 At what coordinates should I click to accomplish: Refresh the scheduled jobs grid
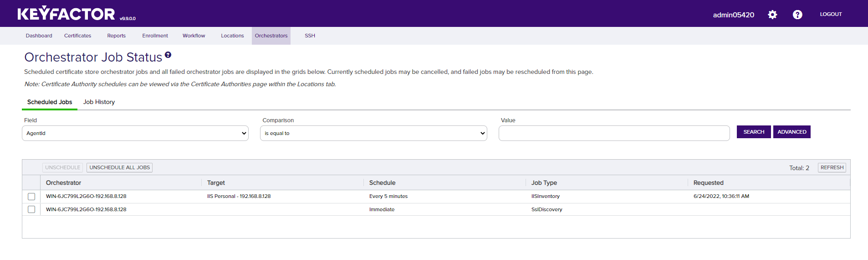click(x=832, y=167)
